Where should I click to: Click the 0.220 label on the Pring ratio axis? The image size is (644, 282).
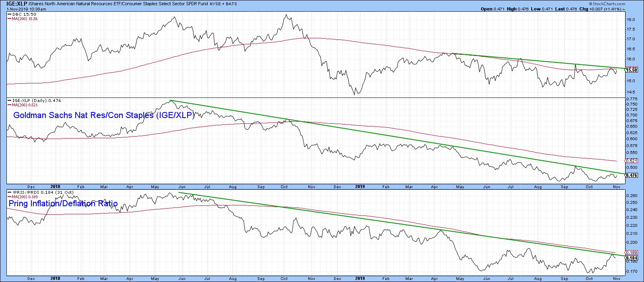click(632, 225)
